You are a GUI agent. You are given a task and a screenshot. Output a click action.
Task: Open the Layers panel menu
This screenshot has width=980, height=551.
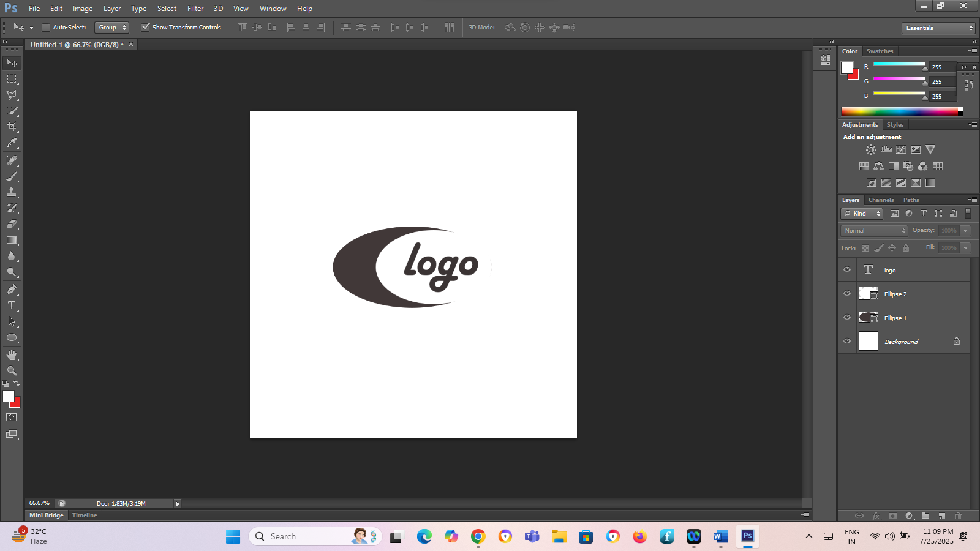point(973,200)
